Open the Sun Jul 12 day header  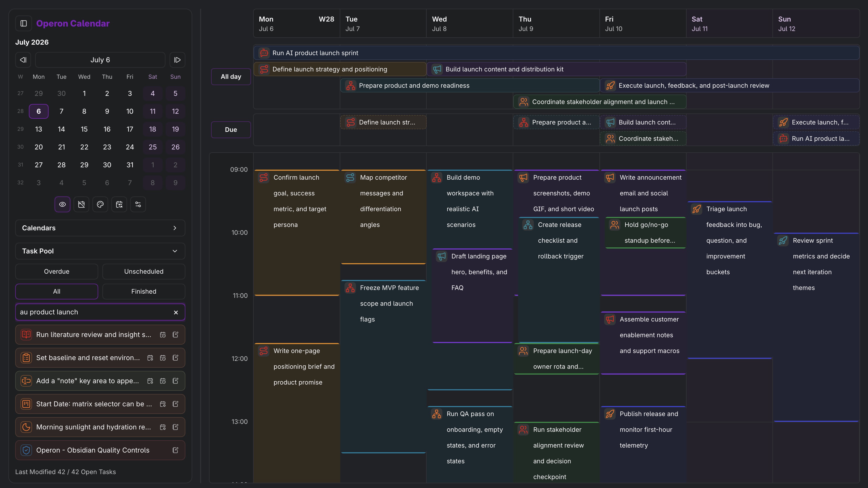tap(816, 24)
